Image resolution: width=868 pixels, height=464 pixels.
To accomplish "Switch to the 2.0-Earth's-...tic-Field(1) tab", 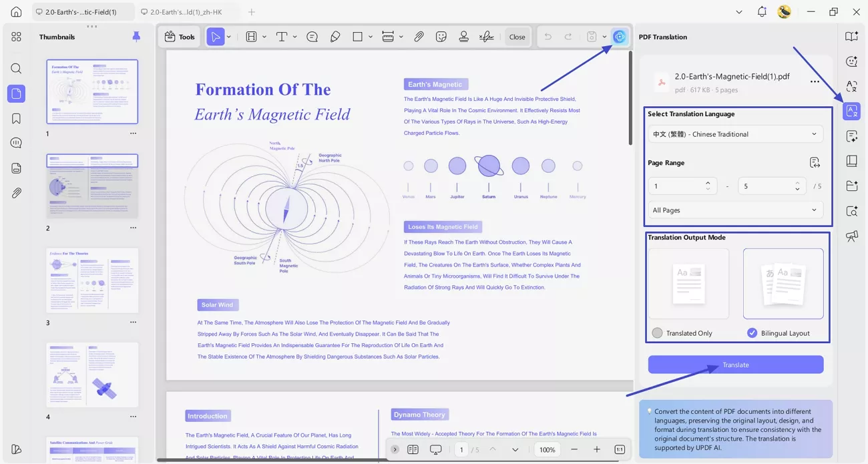I will click(82, 12).
